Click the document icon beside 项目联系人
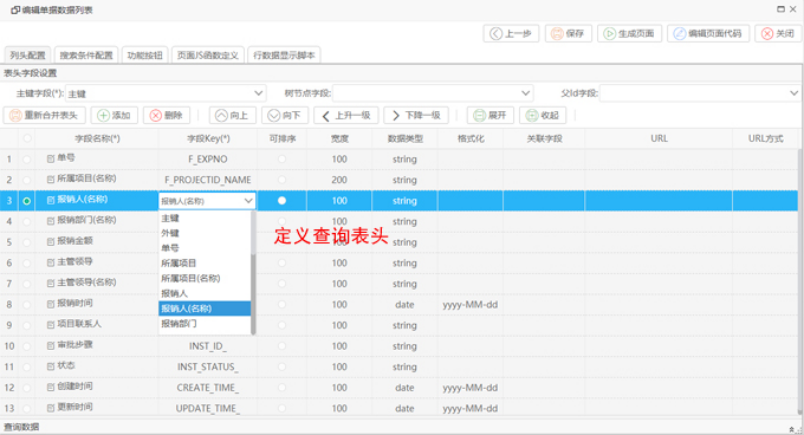The image size is (804, 435). [x=51, y=325]
